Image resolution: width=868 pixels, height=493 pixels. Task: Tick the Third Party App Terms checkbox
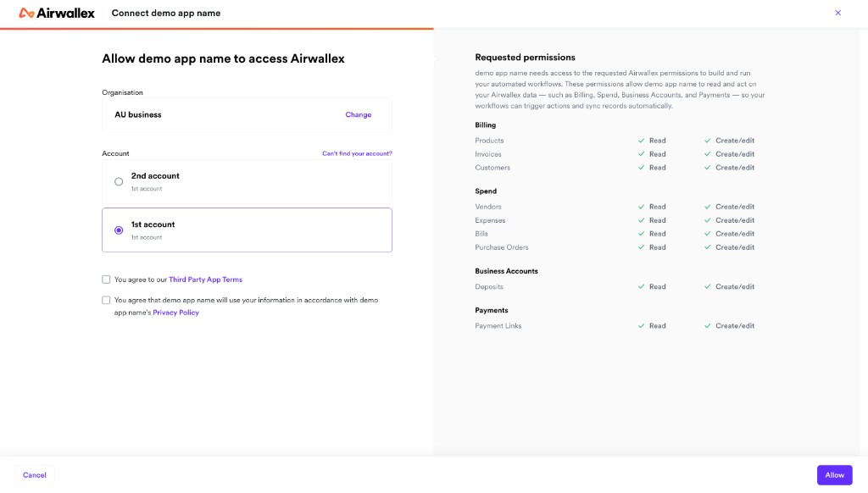106,280
